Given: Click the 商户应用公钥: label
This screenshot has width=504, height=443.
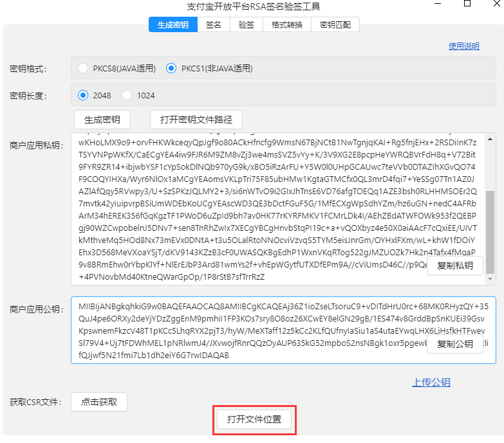Looking at the screenshot, I should tap(37, 309).
